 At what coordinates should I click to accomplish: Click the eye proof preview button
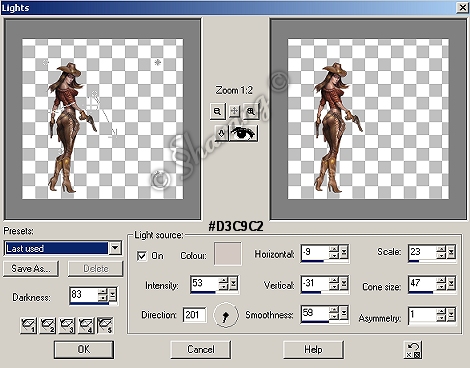tap(243, 134)
